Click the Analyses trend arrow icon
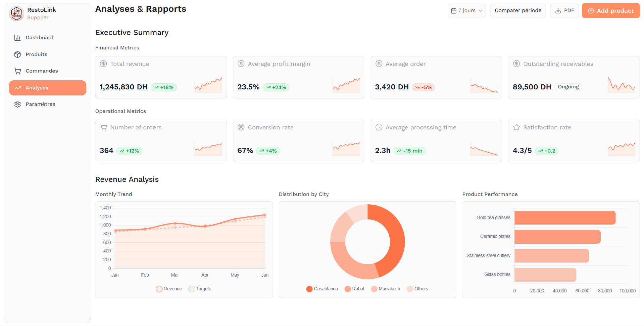This screenshot has height=326, width=644. pyautogui.click(x=17, y=88)
